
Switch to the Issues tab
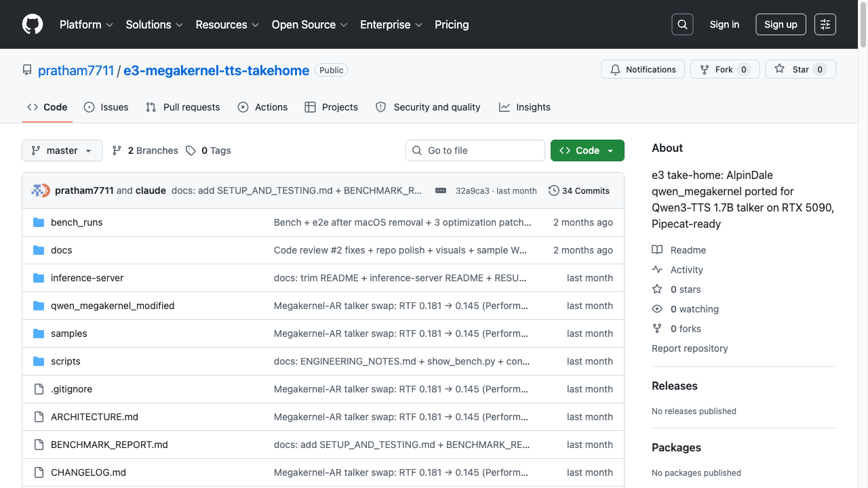point(106,107)
